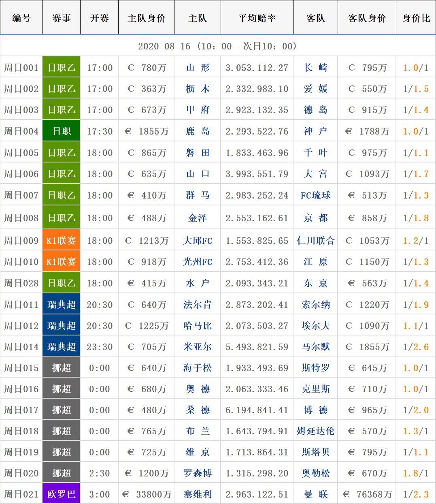Click the 编号 column header
The width and height of the screenshot is (436, 504).
tap(21, 18)
